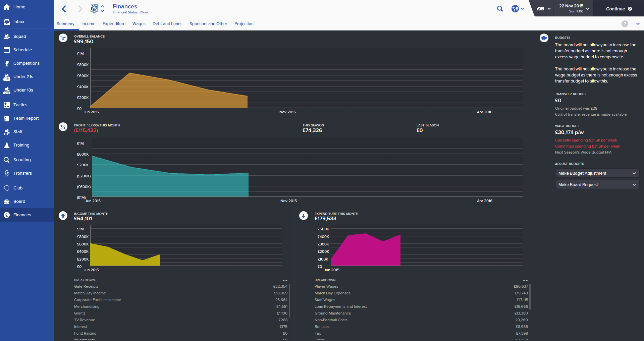The image size is (644, 341).
Task: Open the Make Board Request dropdown
Action: click(x=597, y=185)
